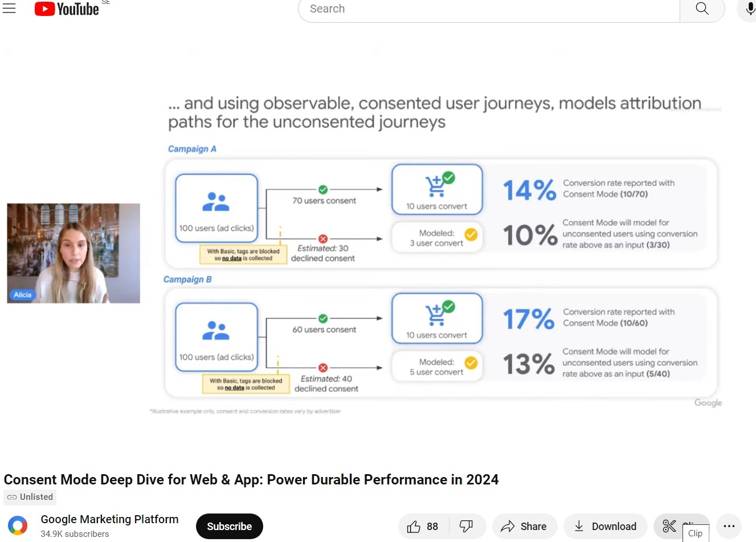Click the magnifying glass search button
Image resolution: width=756 pixels, height=542 pixels.
(702, 9)
